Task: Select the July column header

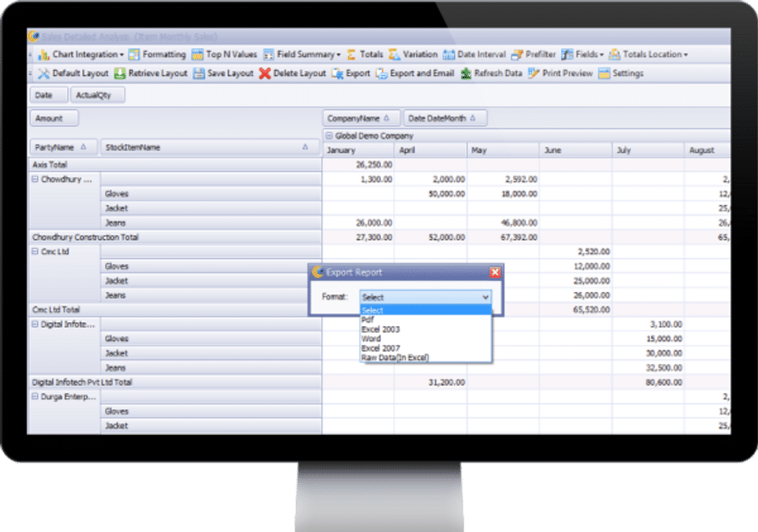Action: 648,150
